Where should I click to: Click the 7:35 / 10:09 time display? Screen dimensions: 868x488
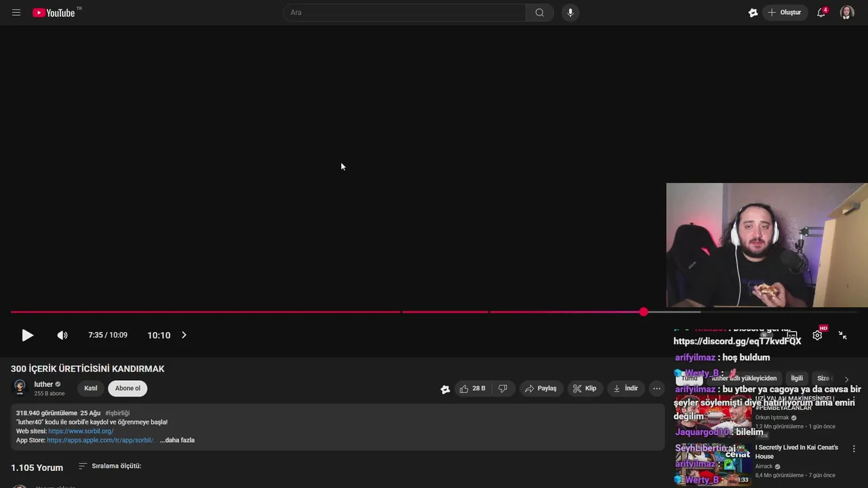pyautogui.click(x=108, y=335)
